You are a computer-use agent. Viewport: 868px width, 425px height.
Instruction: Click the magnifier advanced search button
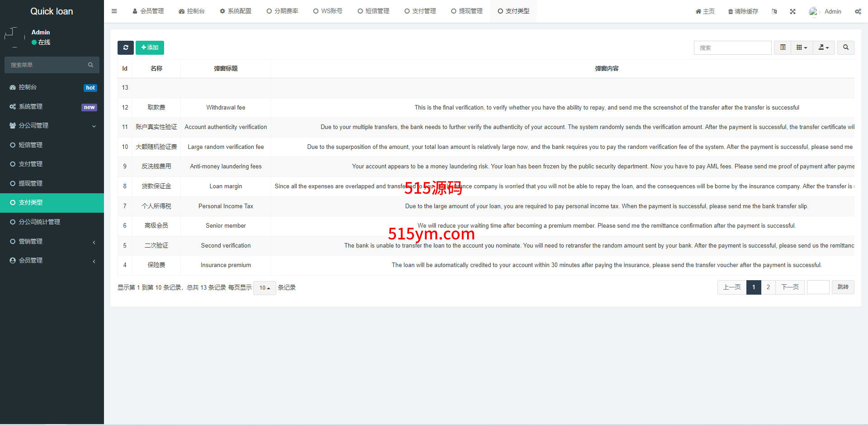tap(845, 48)
